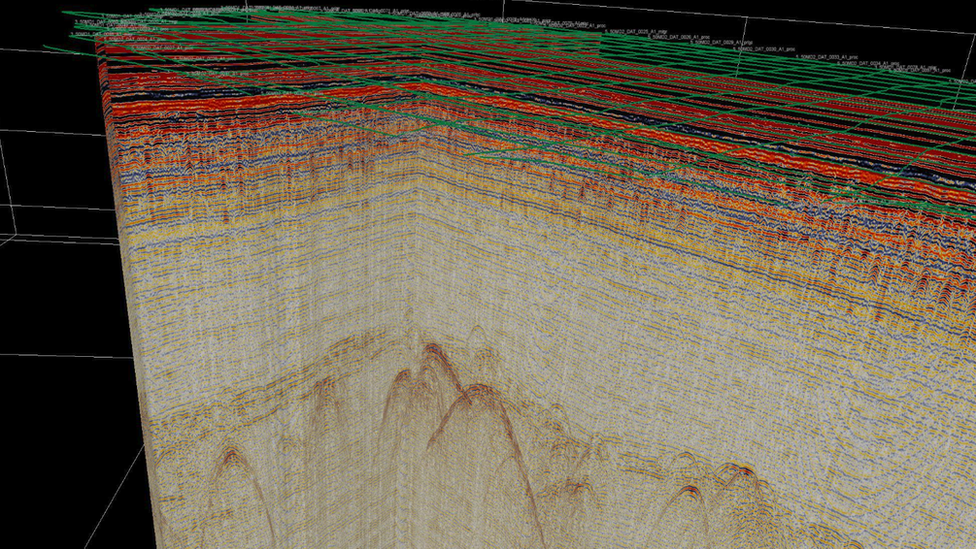Viewport: 976px width, 549px height.
Task: Pick the S0MD2_DAT_0029_A1_migr line label
Action: pyautogui.click(x=718, y=42)
